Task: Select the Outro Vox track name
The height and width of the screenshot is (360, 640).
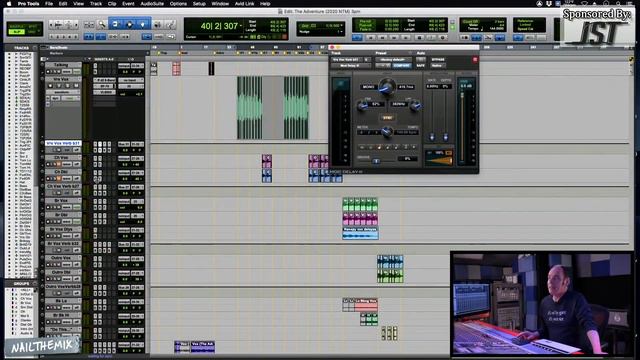Action: (62, 258)
